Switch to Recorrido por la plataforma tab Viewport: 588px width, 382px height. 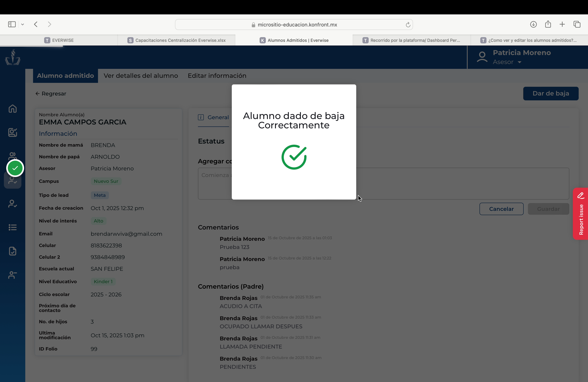(x=412, y=40)
